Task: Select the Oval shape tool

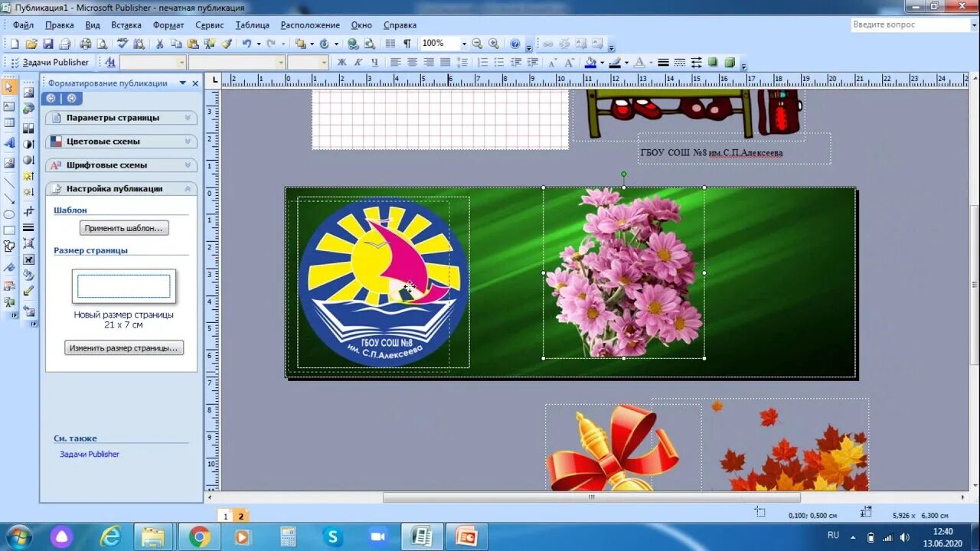Action: coord(9,214)
